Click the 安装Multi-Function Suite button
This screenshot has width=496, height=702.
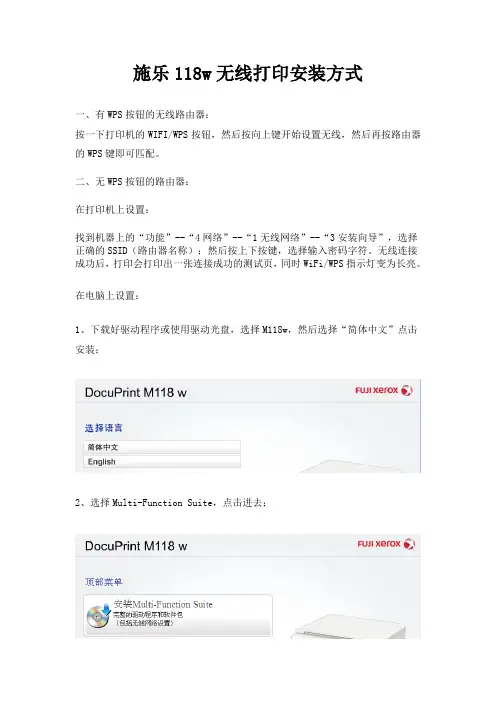pos(178,615)
